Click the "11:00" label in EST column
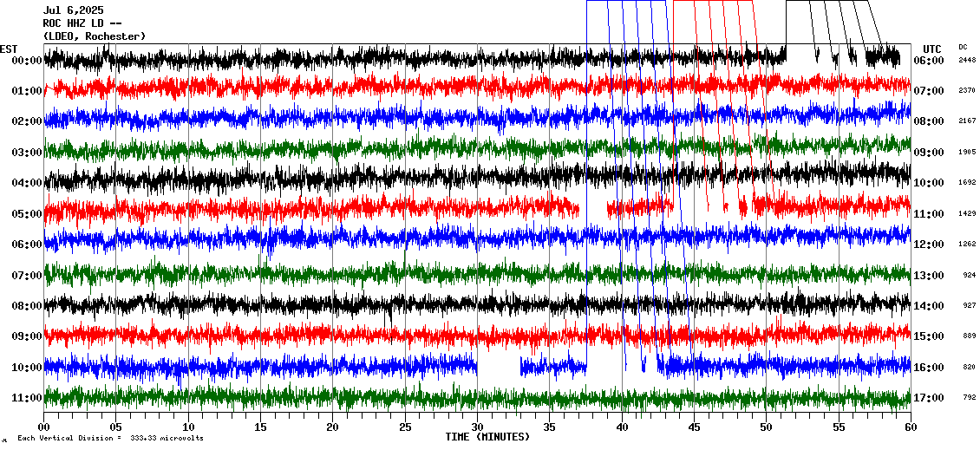Screen dimensions: 980x450 click(26, 398)
